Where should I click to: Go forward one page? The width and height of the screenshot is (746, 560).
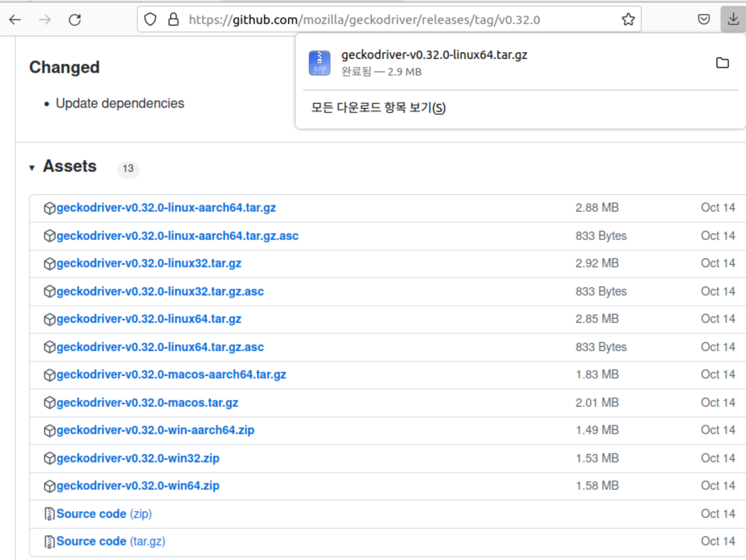(x=45, y=20)
